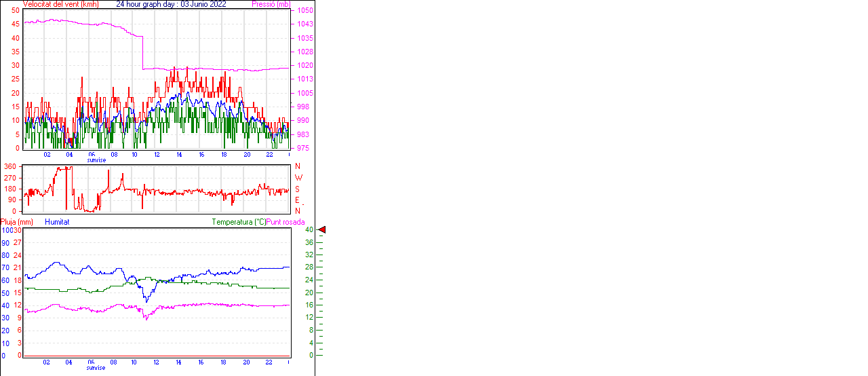Click the red triangle marker beside temperature scale
Image resolution: width=868 pixels, height=376 pixels.
point(323,230)
